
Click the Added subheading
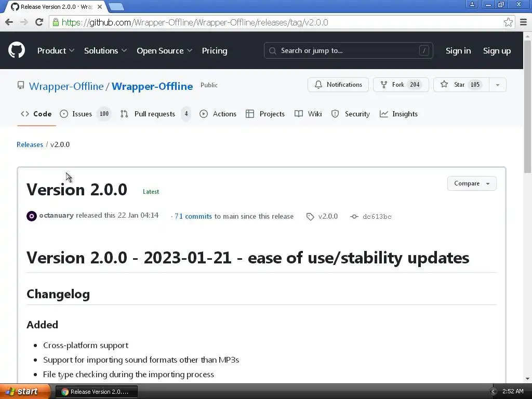[x=43, y=325]
